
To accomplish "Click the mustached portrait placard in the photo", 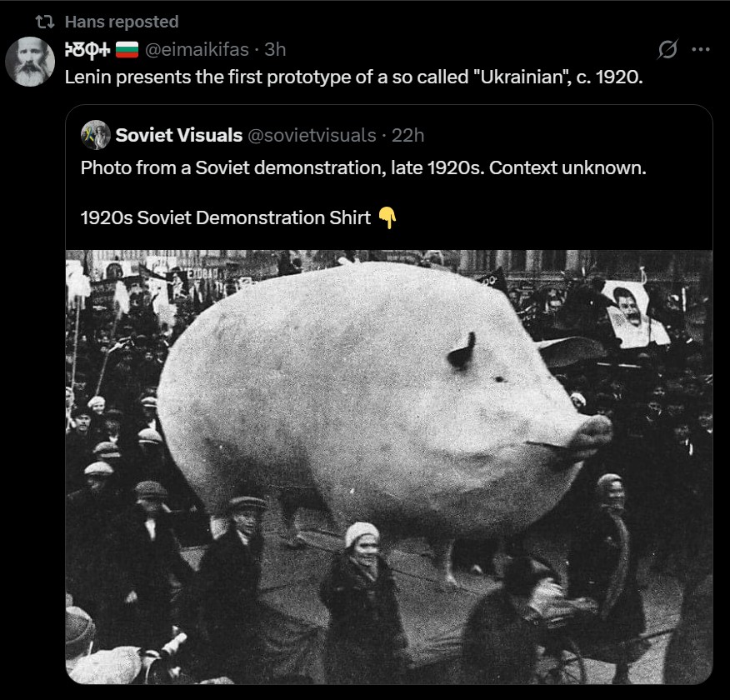I will 634,315.
